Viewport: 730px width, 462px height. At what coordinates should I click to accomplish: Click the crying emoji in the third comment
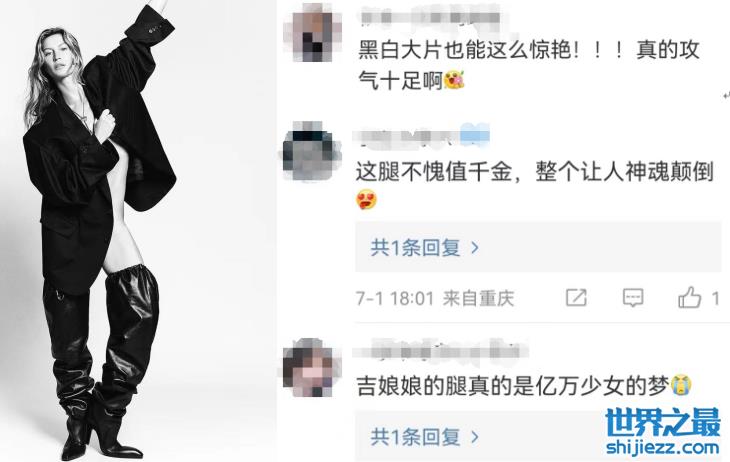[x=681, y=386]
